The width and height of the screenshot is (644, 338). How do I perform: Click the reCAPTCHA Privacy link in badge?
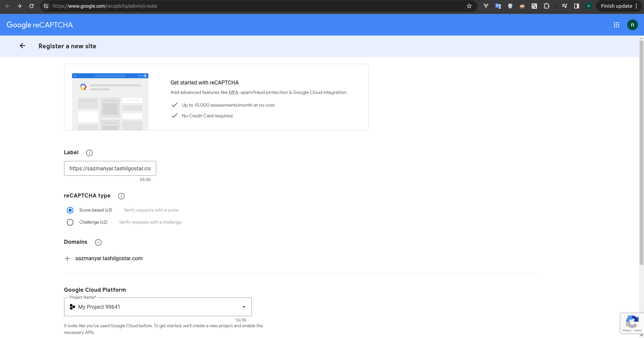627,331
